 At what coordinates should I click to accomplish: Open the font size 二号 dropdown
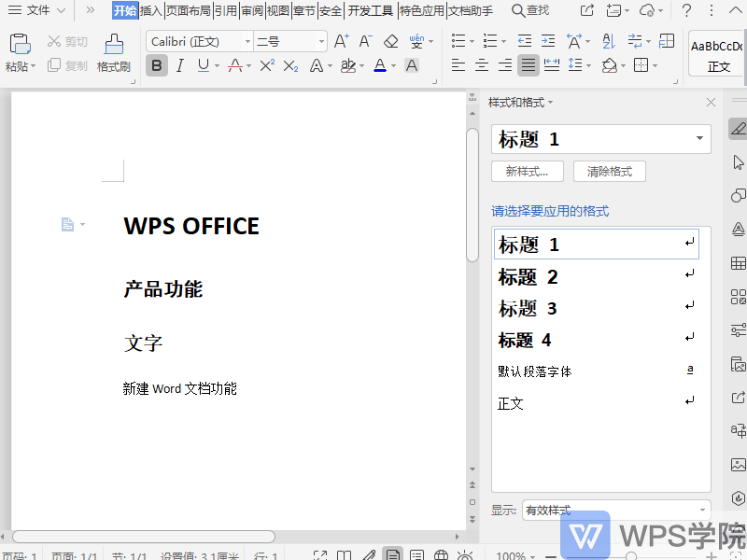[321, 41]
